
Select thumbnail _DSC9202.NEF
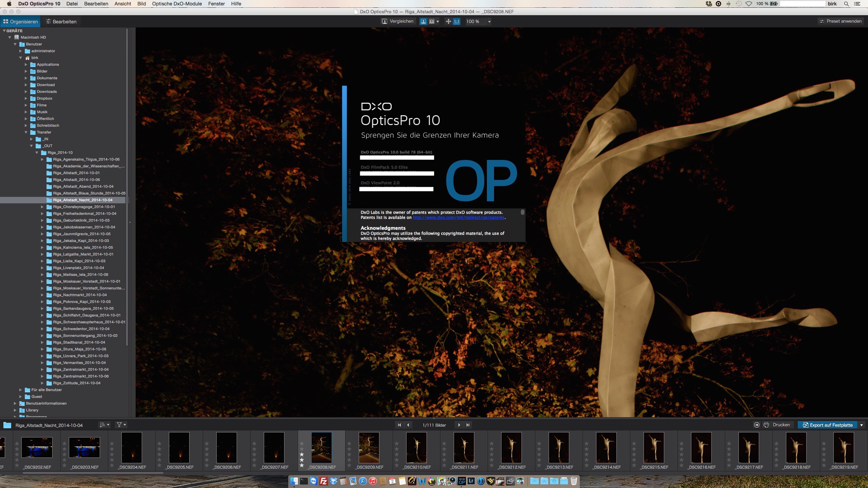coord(37,447)
